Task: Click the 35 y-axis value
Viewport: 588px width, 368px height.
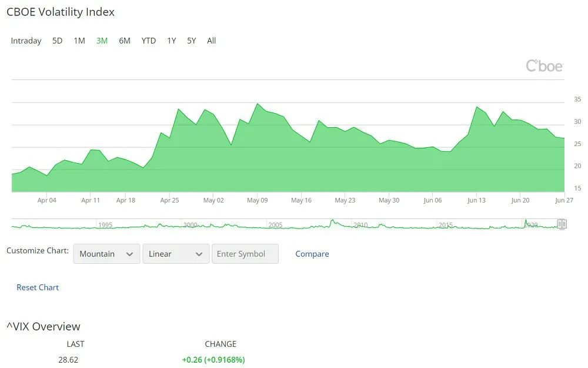Action: [x=577, y=99]
